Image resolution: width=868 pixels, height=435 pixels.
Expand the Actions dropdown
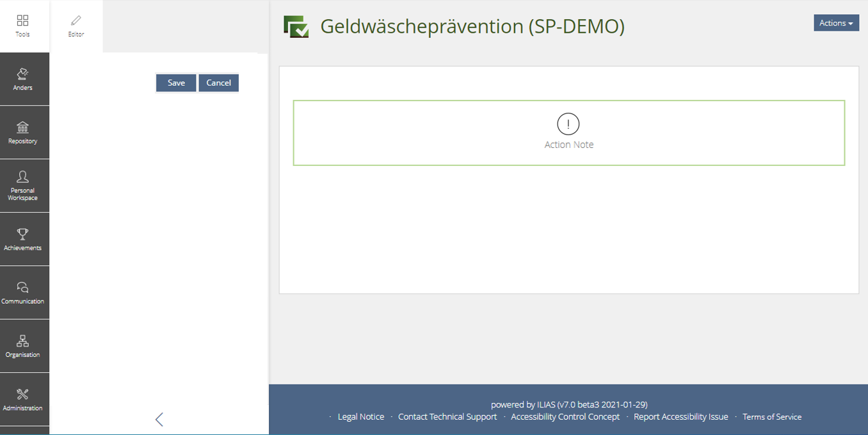[836, 23]
